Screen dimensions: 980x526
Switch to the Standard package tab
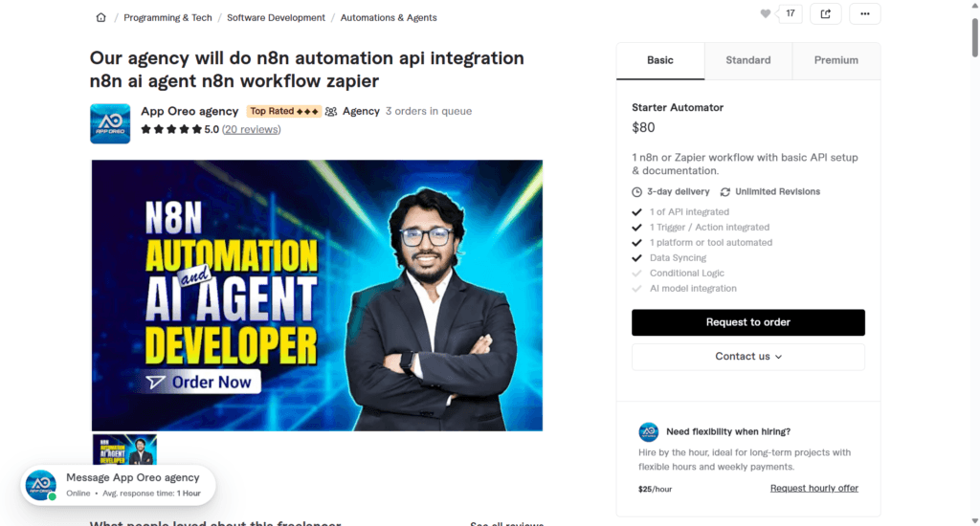(x=748, y=60)
